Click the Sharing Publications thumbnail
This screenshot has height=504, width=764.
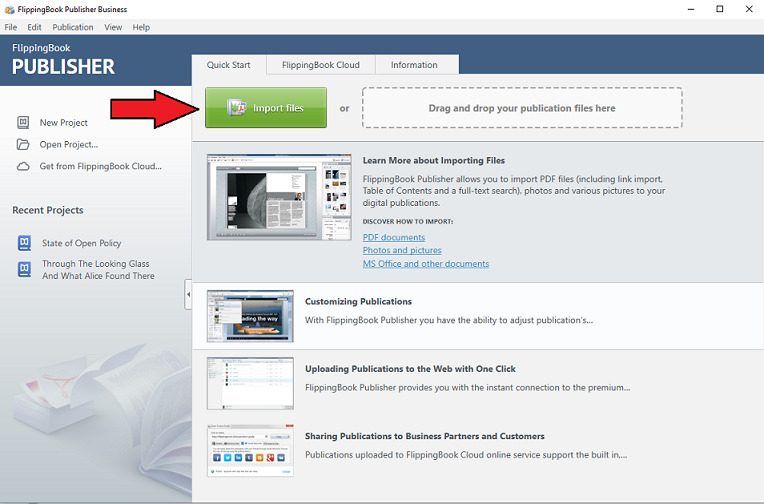250,450
